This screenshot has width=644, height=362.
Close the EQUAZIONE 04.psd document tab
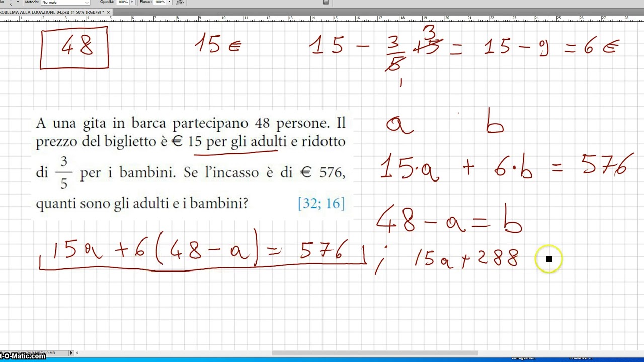pos(109,12)
